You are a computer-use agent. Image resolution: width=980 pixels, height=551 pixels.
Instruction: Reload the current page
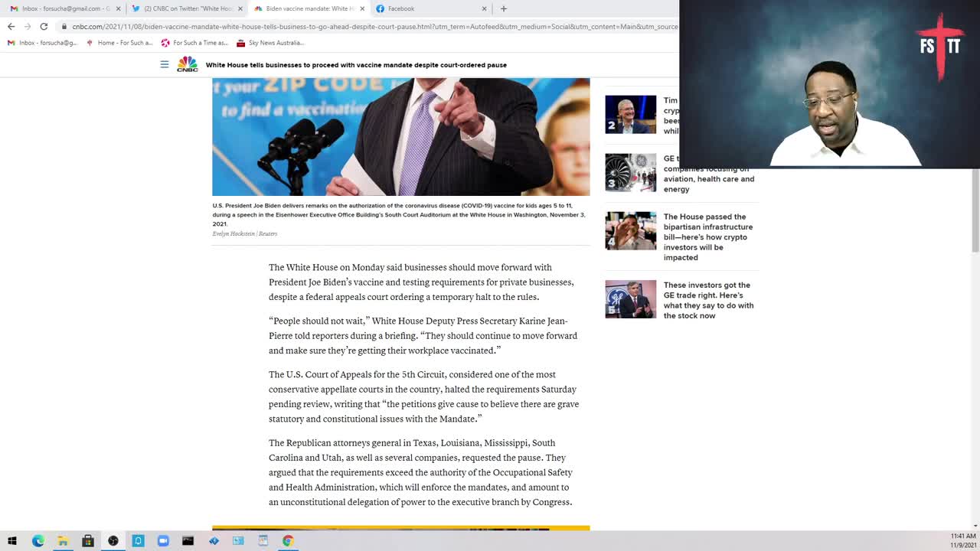[44, 26]
